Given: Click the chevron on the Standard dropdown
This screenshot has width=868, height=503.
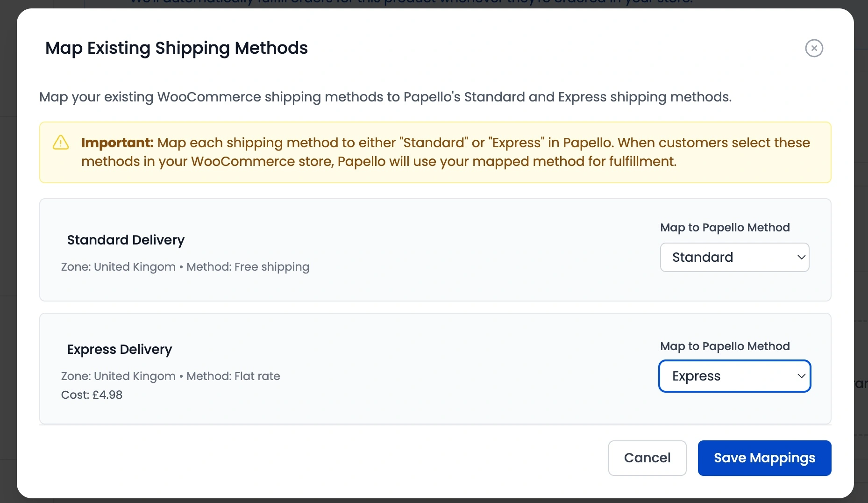Looking at the screenshot, I should 801,257.
